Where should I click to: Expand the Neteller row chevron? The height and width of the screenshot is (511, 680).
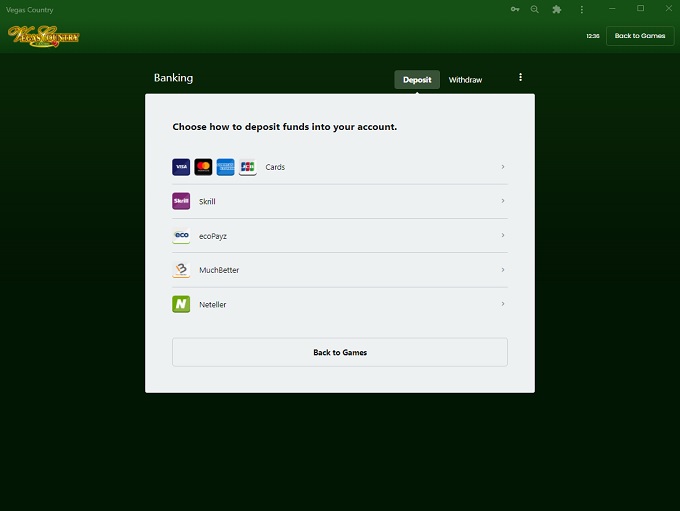pyautogui.click(x=502, y=304)
